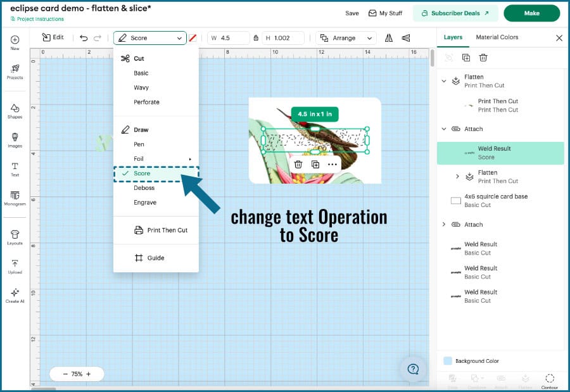Screen dimensions: 570x392
Task: Delete layer via Layers panel trash icon
Action: tap(483, 58)
